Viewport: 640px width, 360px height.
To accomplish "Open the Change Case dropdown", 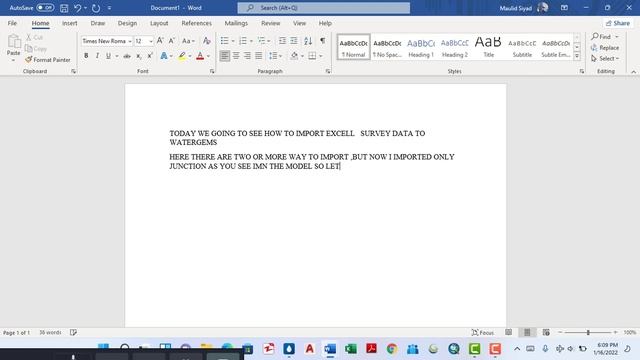I will tap(188, 41).
